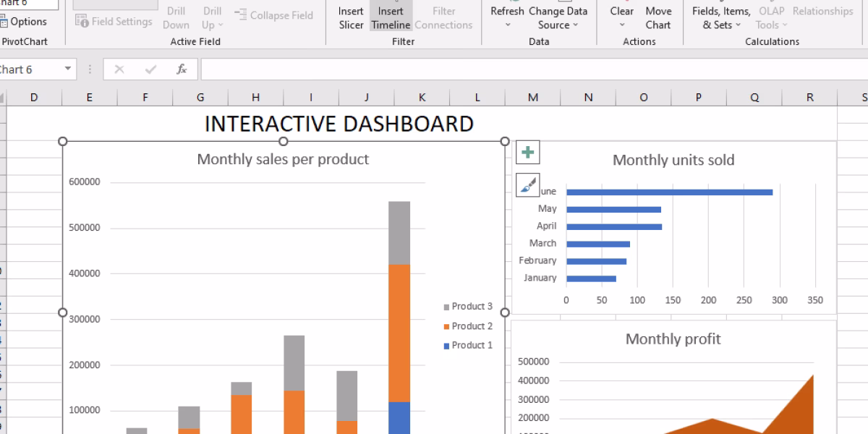This screenshot has width=868, height=434.
Task: Open the Chart Styles brush icon
Action: [x=528, y=184]
